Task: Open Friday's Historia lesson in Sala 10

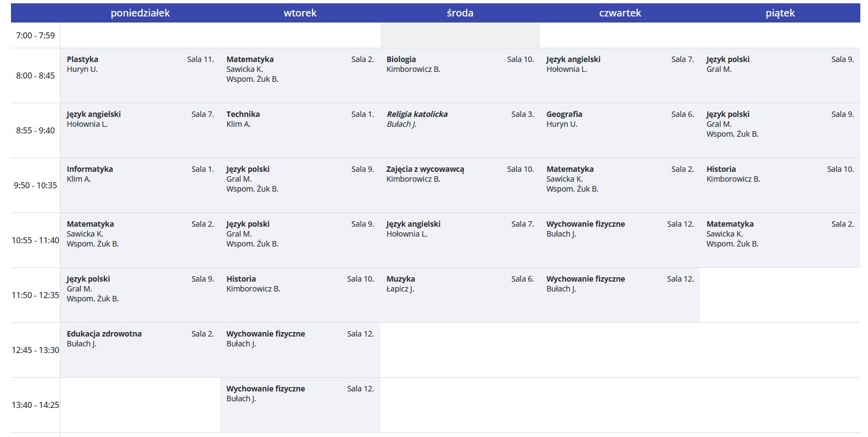Action: [x=721, y=169]
